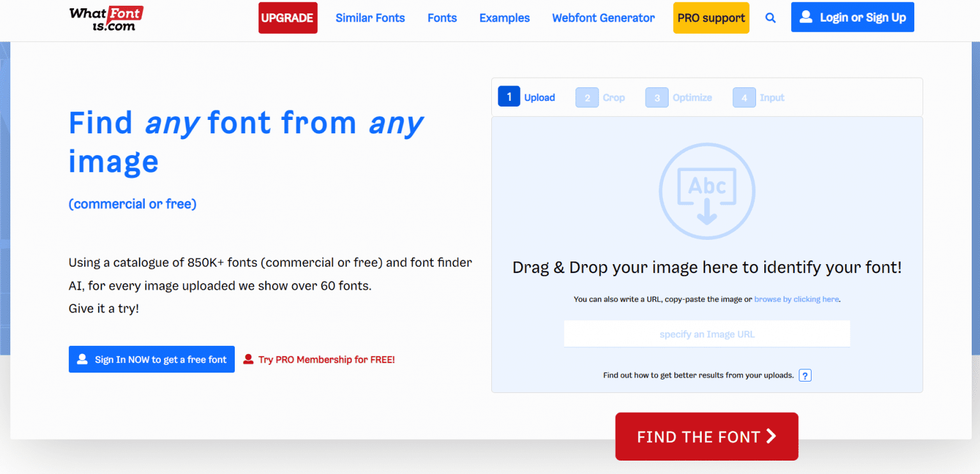Click the PRO support button
Screen dimensions: 980x474
[711, 18]
